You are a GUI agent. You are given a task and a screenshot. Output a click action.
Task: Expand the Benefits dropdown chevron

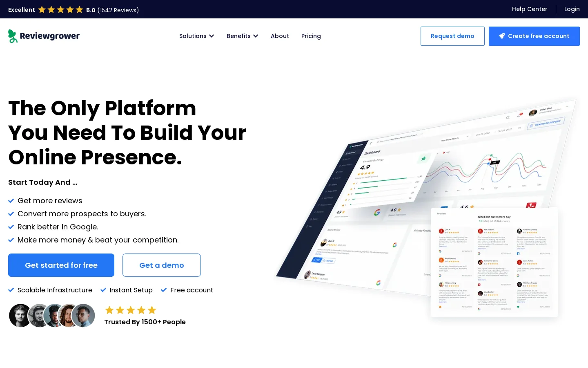256,36
